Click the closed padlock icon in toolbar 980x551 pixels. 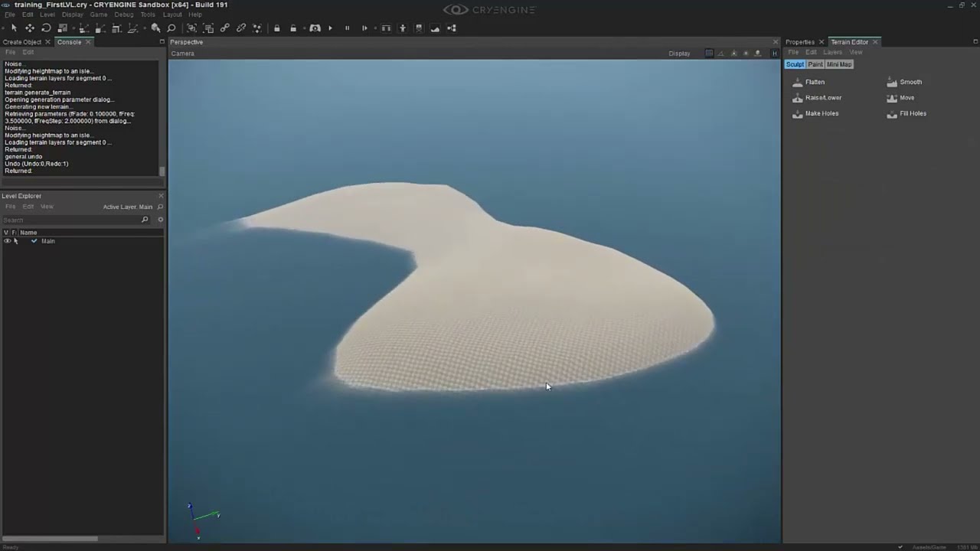coord(276,28)
